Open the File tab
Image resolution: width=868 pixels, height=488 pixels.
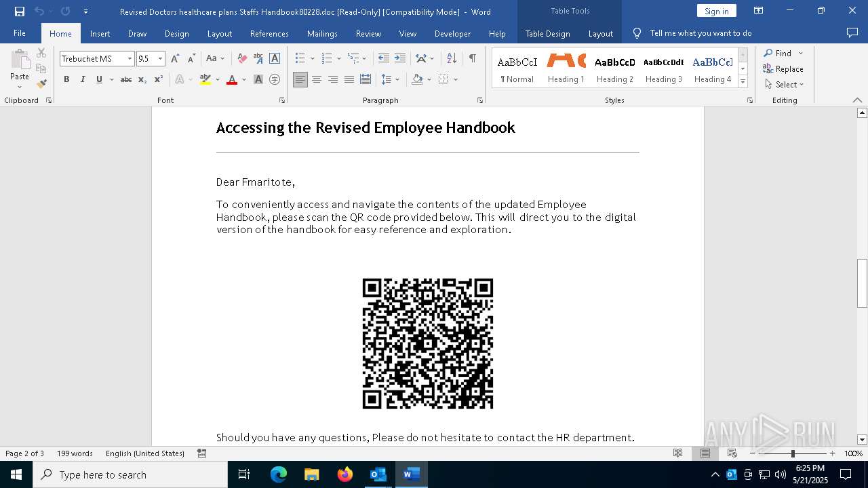(20, 33)
